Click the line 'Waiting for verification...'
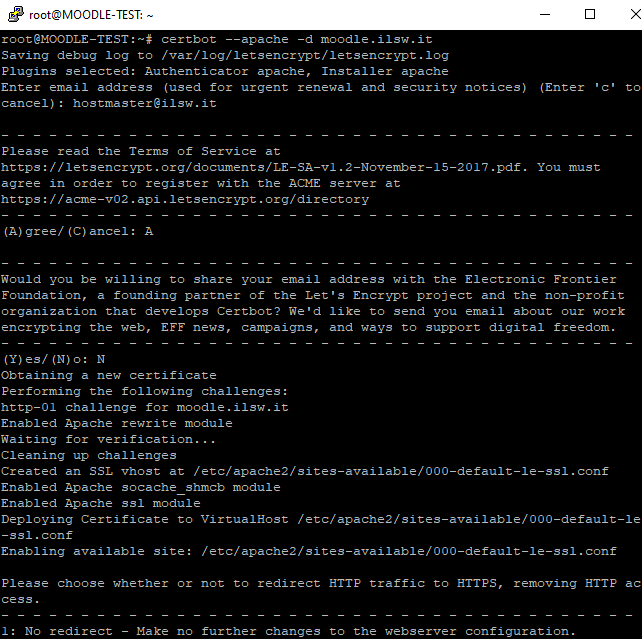 pos(108,439)
